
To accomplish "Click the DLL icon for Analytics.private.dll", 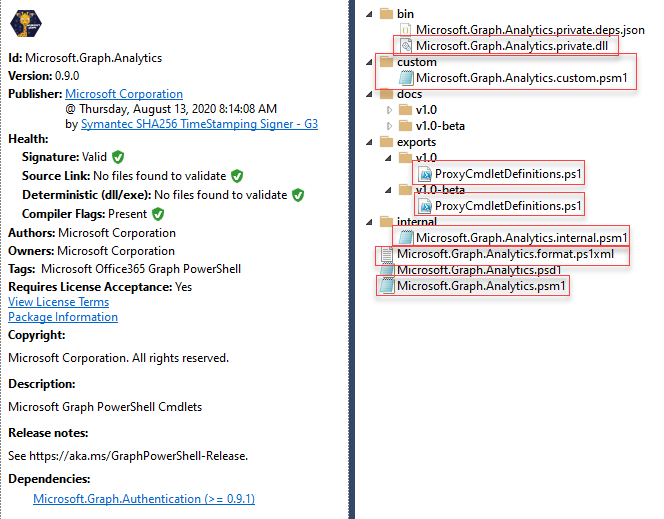I will point(406,46).
